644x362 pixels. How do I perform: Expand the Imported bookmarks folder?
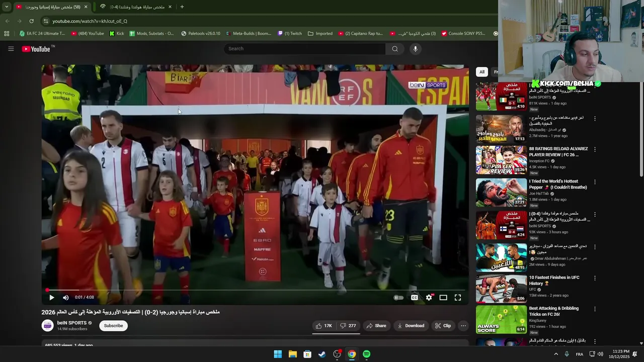[320, 34]
